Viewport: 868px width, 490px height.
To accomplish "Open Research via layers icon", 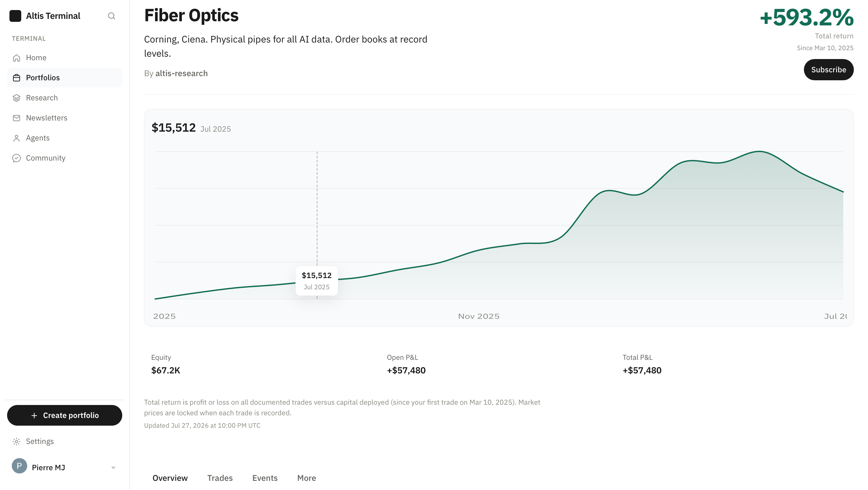I will coord(17,98).
